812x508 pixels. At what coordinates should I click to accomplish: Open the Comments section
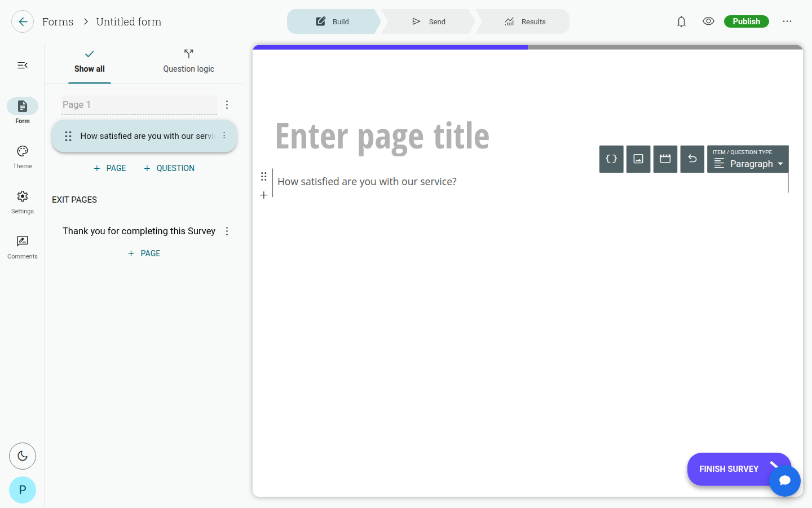23,247
